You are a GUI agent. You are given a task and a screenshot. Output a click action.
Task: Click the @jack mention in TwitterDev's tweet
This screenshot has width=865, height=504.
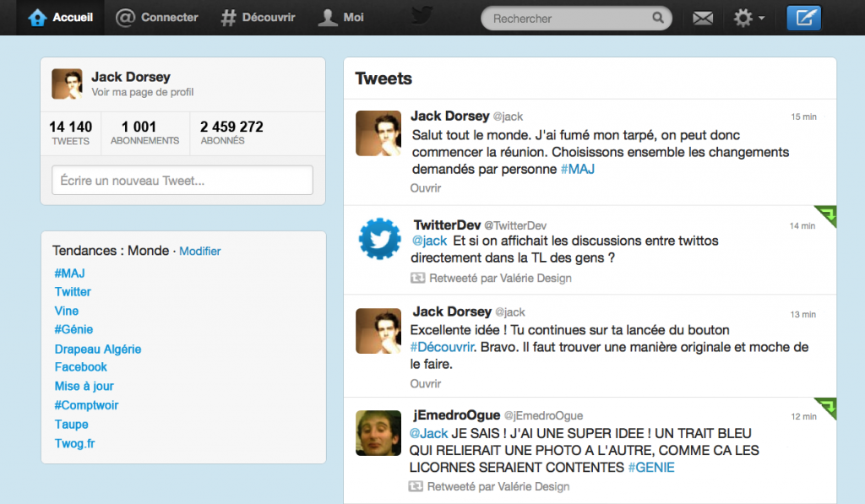430,241
